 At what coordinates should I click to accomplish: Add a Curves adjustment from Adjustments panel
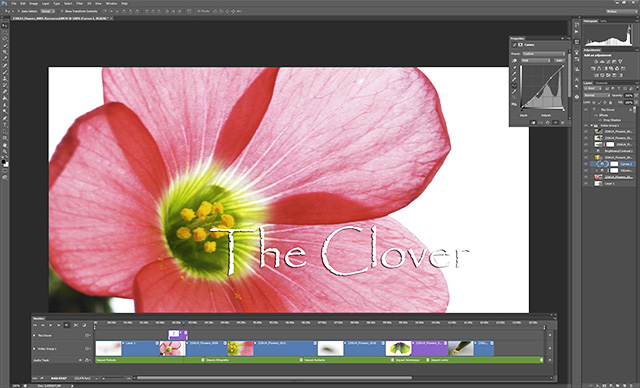click(608, 62)
